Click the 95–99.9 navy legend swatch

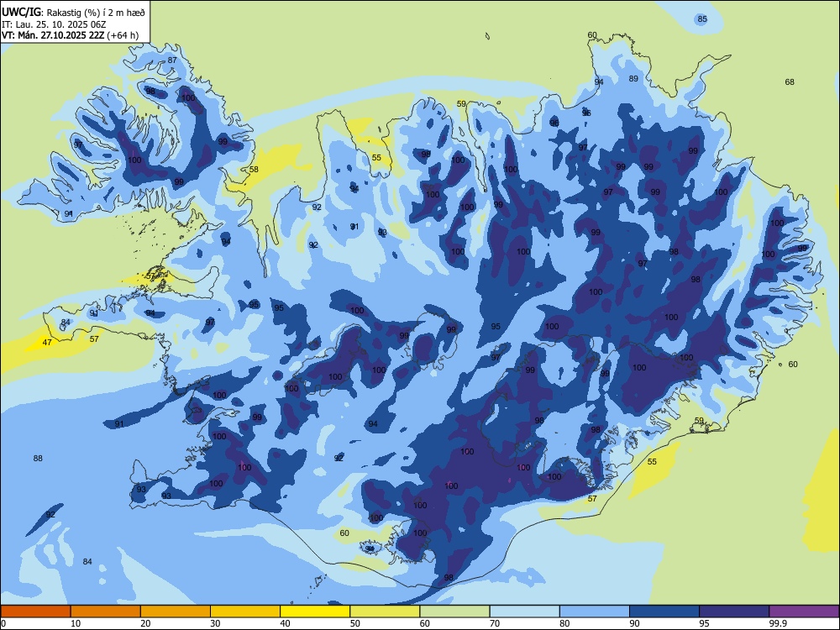click(x=734, y=612)
